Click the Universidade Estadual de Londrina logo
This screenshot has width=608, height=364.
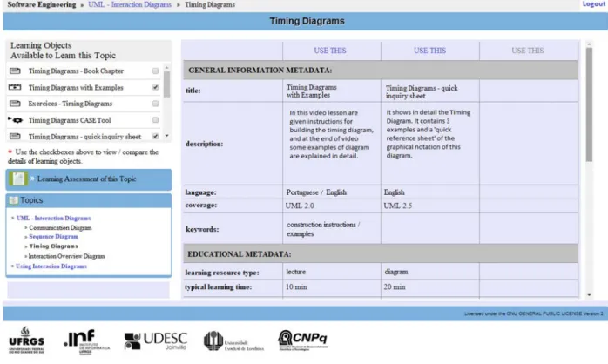(233, 341)
